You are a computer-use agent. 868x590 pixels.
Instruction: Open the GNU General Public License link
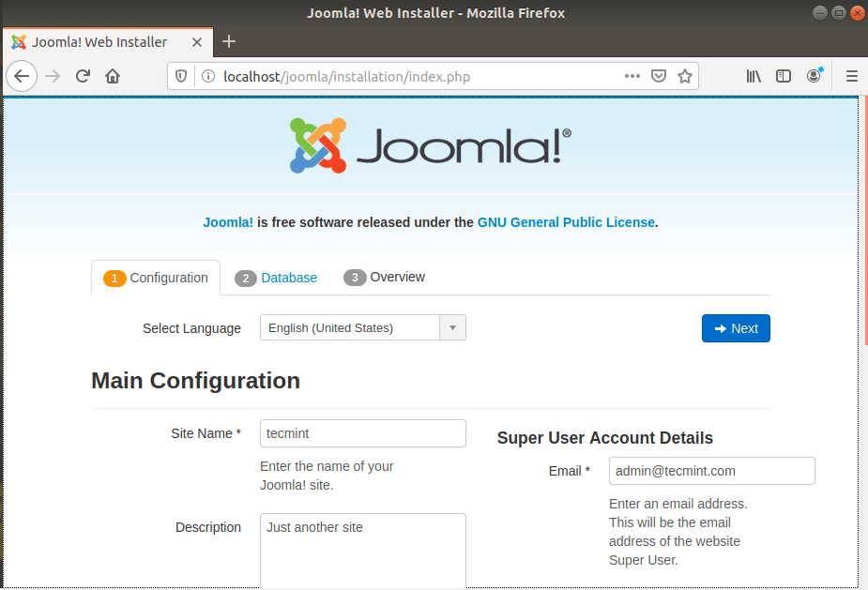566,222
